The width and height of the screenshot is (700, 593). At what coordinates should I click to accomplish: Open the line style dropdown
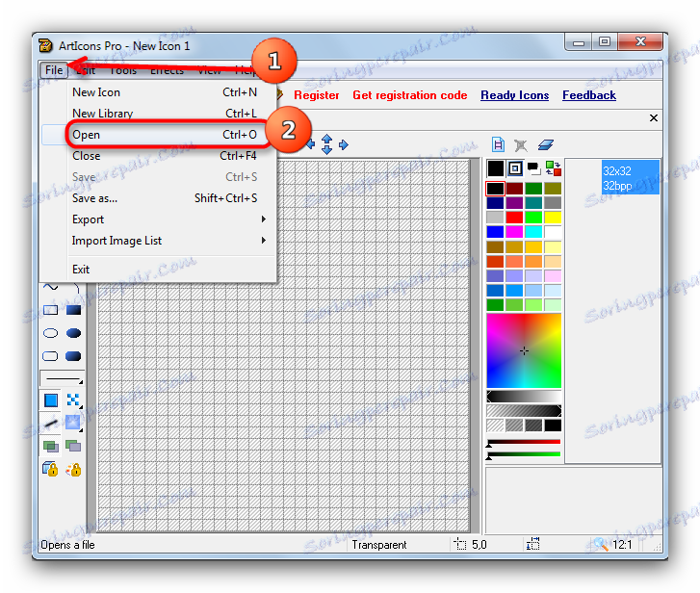62,379
